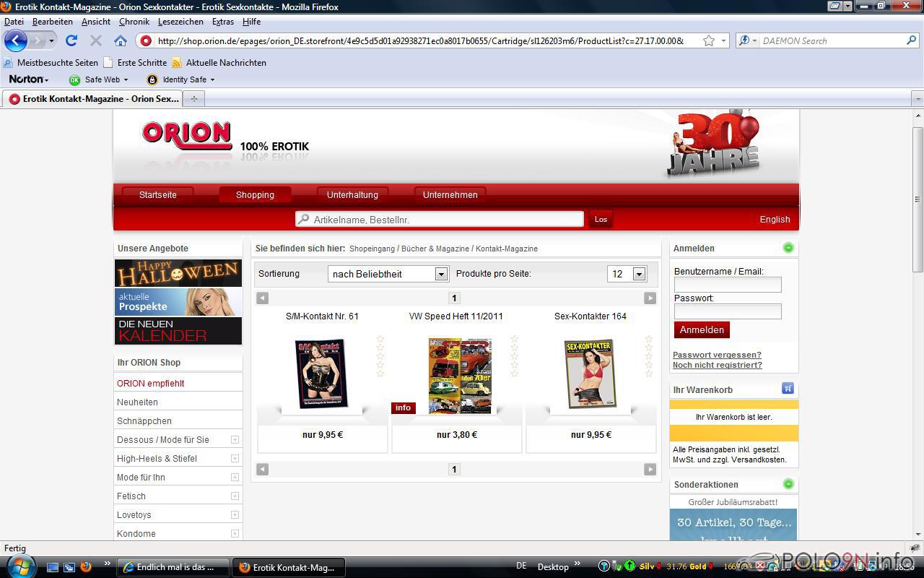Switch to Endlich mal is das taskbar window
The image size is (924, 578).
click(x=173, y=567)
